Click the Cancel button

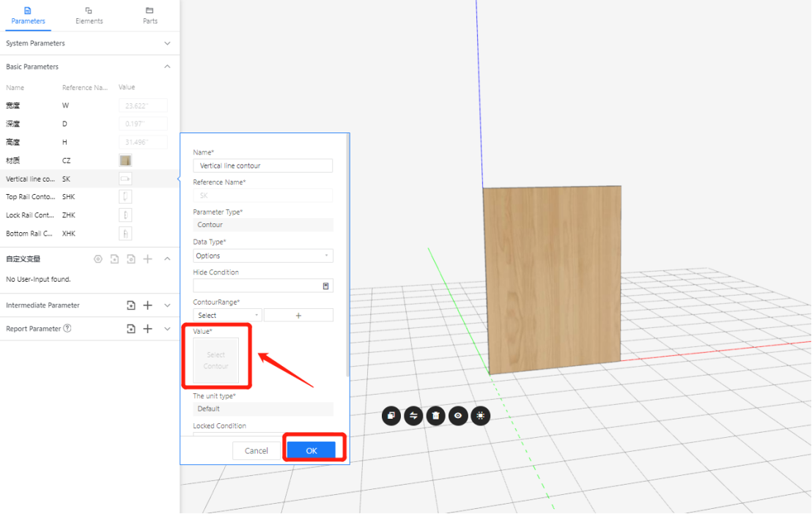point(256,450)
